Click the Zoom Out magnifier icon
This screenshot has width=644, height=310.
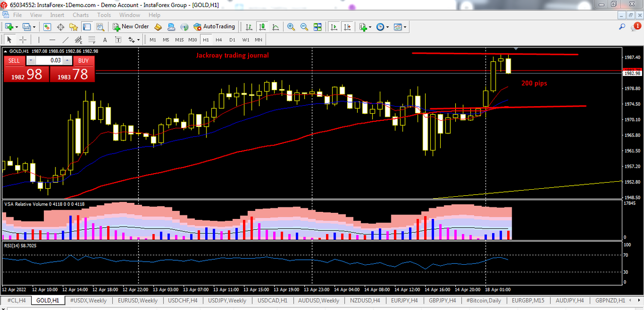[x=304, y=27]
